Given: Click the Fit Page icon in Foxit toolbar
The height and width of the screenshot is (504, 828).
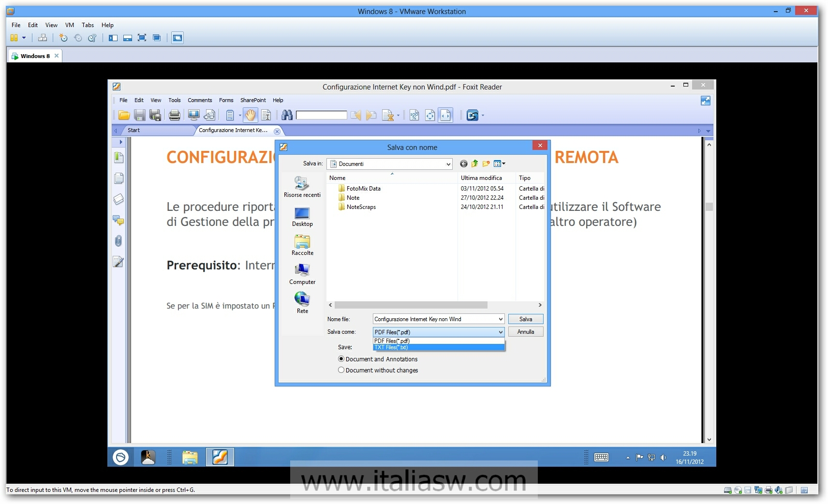Looking at the screenshot, I should pyautogui.click(x=430, y=115).
